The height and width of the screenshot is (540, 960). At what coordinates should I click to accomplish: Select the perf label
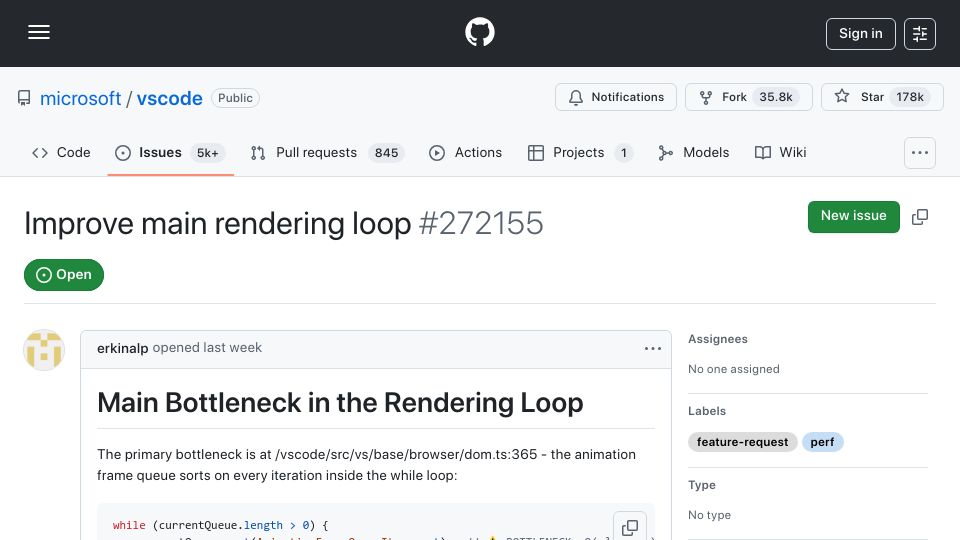click(822, 442)
